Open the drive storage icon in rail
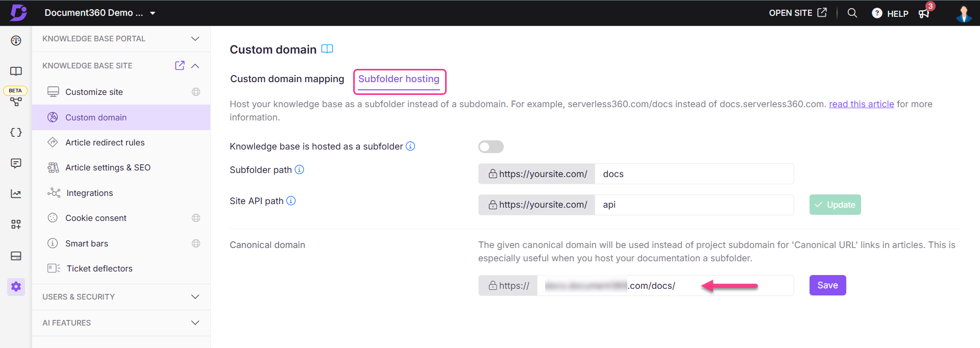 point(16,256)
